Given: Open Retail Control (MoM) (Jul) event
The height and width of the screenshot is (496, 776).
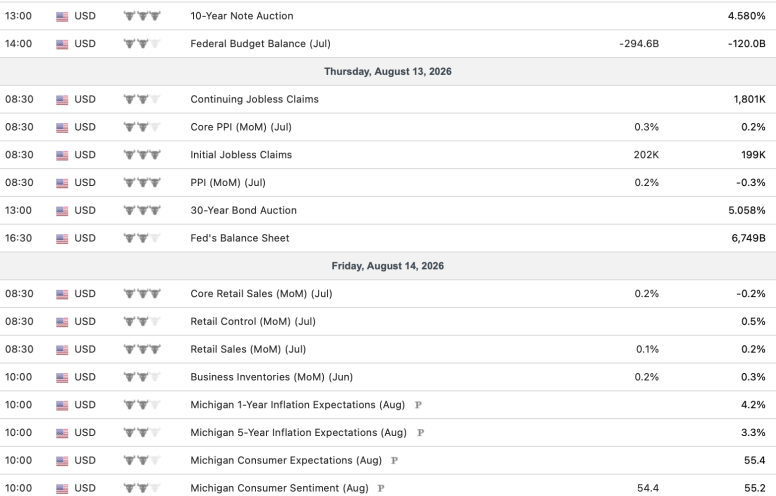Looking at the screenshot, I should (x=253, y=321).
